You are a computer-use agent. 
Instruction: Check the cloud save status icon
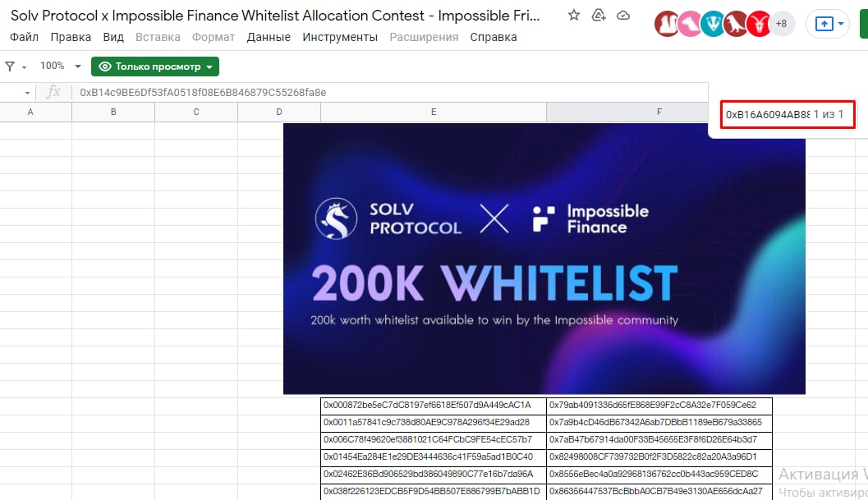pos(622,16)
